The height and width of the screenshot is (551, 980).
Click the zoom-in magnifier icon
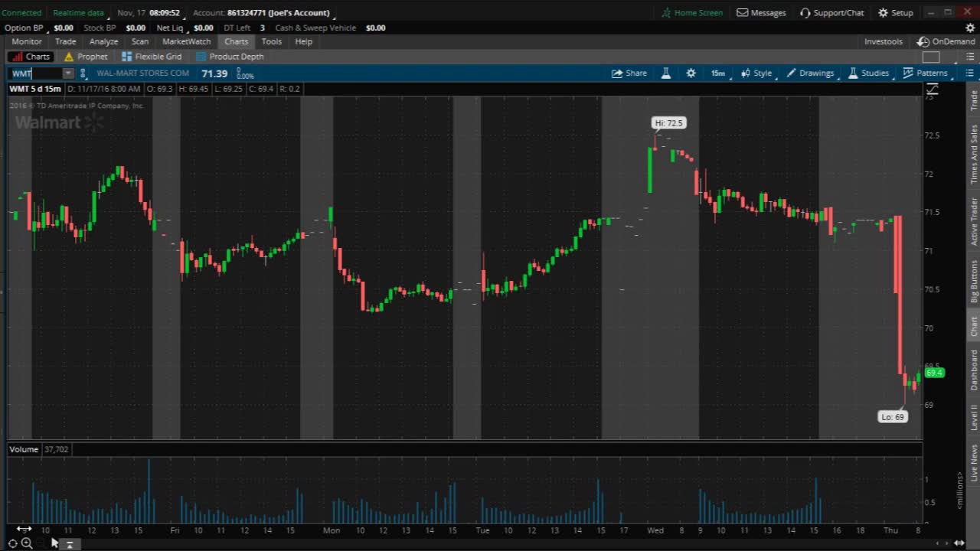27,543
